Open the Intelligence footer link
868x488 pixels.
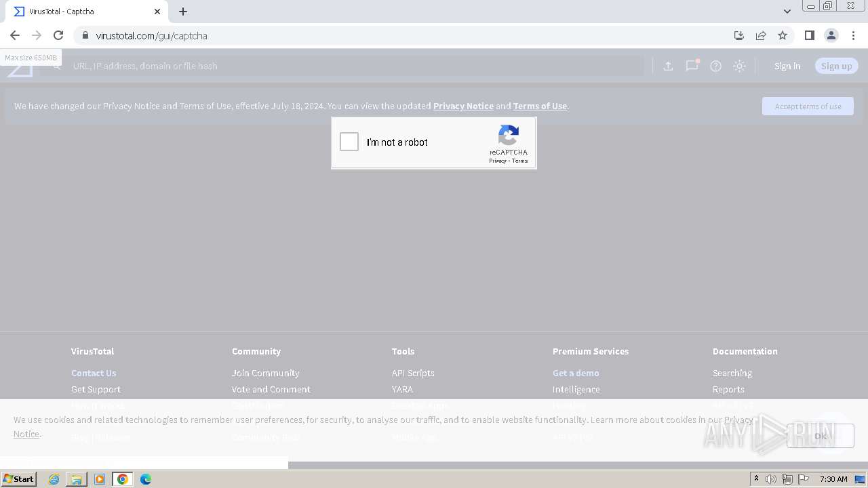pos(576,389)
